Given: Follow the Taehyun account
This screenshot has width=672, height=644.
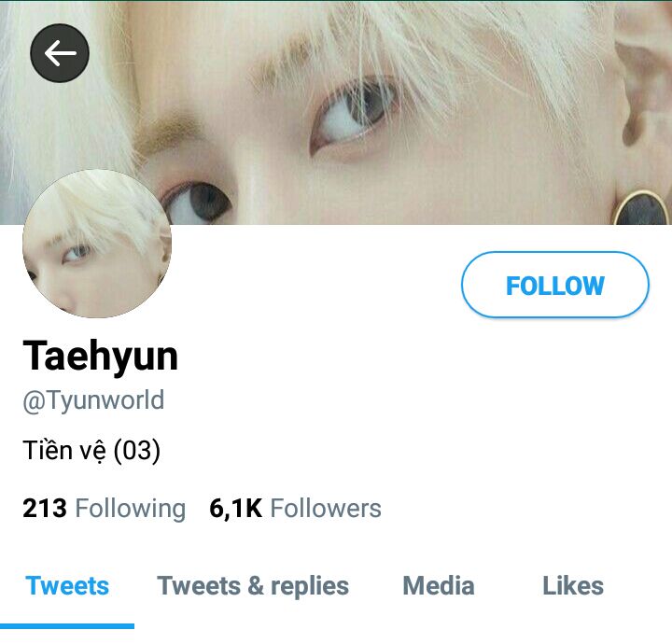Looking at the screenshot, I should 555,285.
